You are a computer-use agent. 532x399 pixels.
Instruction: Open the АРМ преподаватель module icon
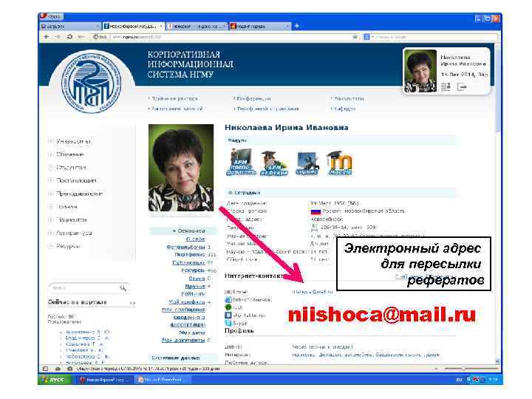[241, 163]
